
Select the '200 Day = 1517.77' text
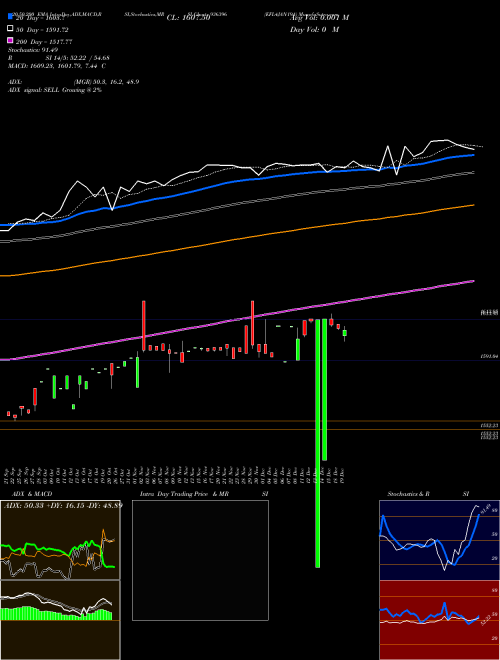tap(44, 42)
